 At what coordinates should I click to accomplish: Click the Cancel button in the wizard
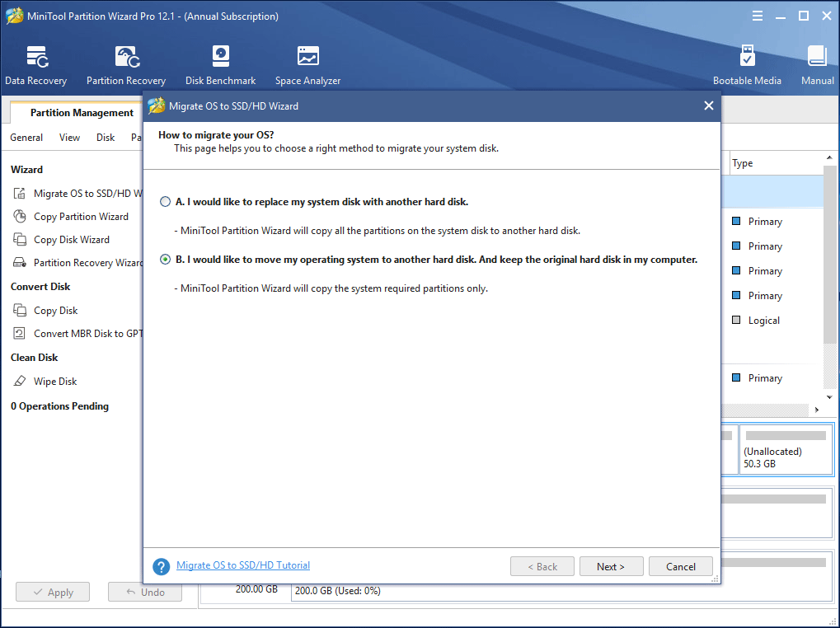tap(680, 566)
